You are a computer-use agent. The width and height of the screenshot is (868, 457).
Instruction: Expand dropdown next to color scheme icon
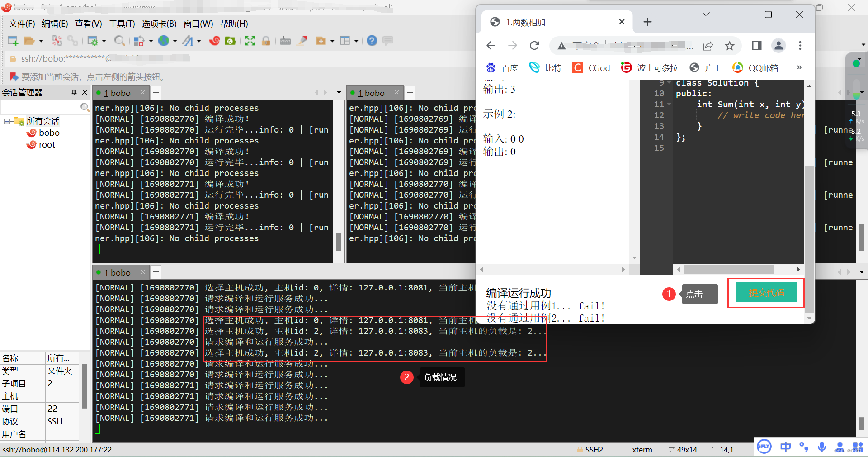click(x=151, y=41)
